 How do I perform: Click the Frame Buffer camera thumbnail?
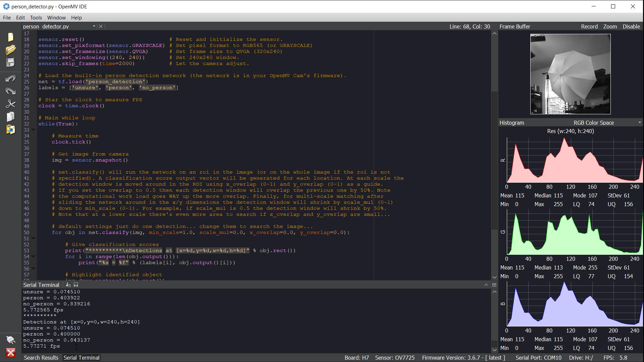571,73
